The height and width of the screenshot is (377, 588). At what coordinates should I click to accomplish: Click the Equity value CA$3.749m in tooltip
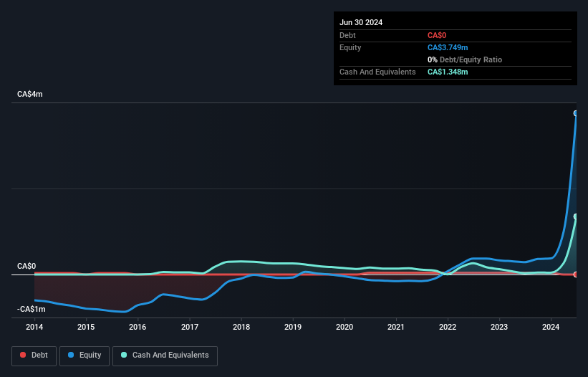pos(448,47)
